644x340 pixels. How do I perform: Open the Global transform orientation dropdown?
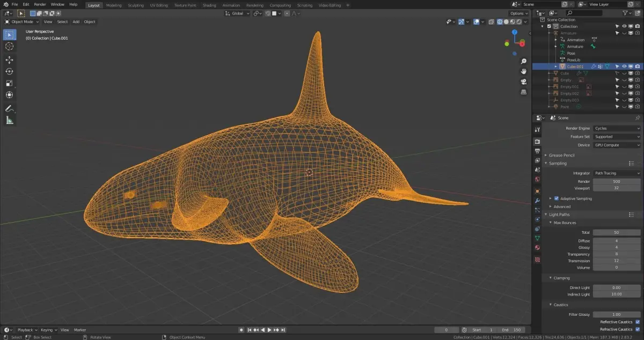(x=237, y=13)
